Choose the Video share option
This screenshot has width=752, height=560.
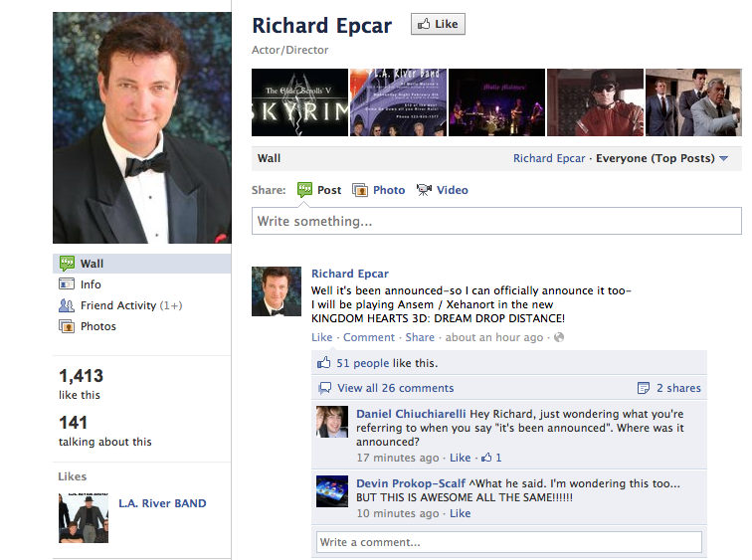click(453, 190)
